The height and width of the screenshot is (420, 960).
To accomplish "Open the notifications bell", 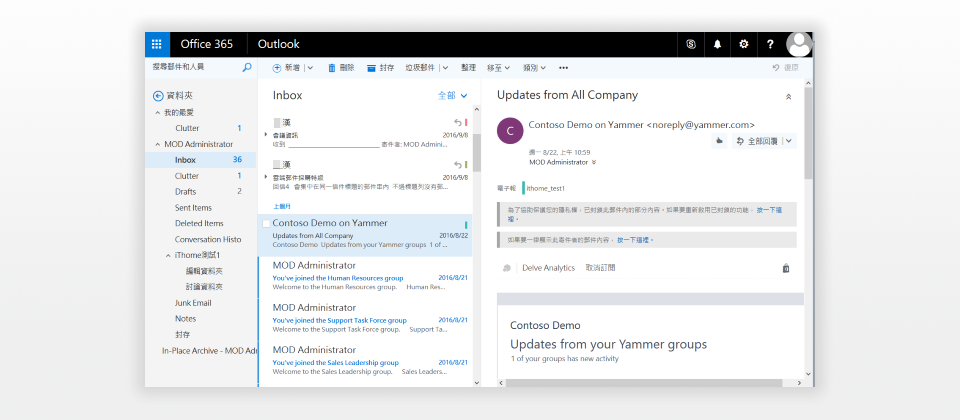I will [717, 44].
